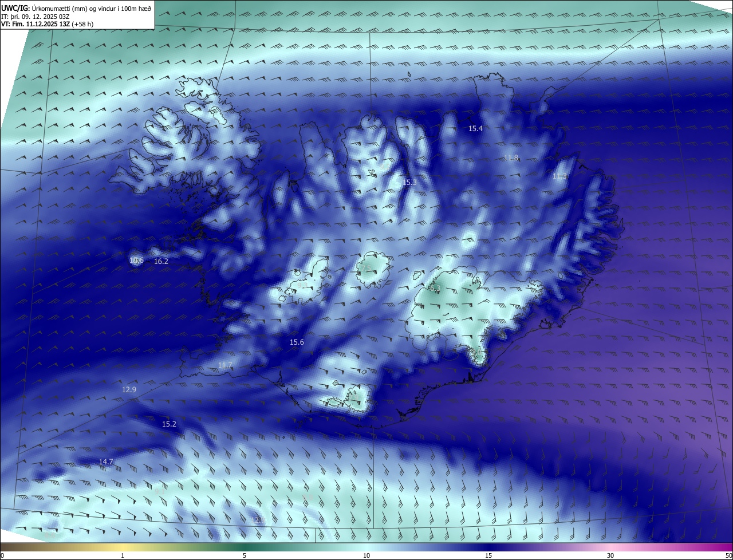Click the 10.6 value label on the map

[x=136, y=261]
